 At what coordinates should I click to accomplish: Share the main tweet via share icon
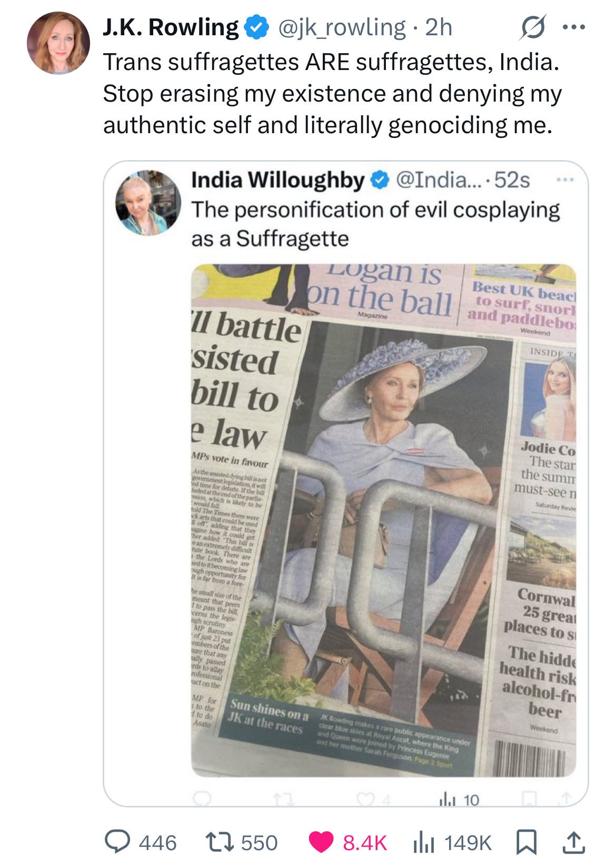point(574,842)
